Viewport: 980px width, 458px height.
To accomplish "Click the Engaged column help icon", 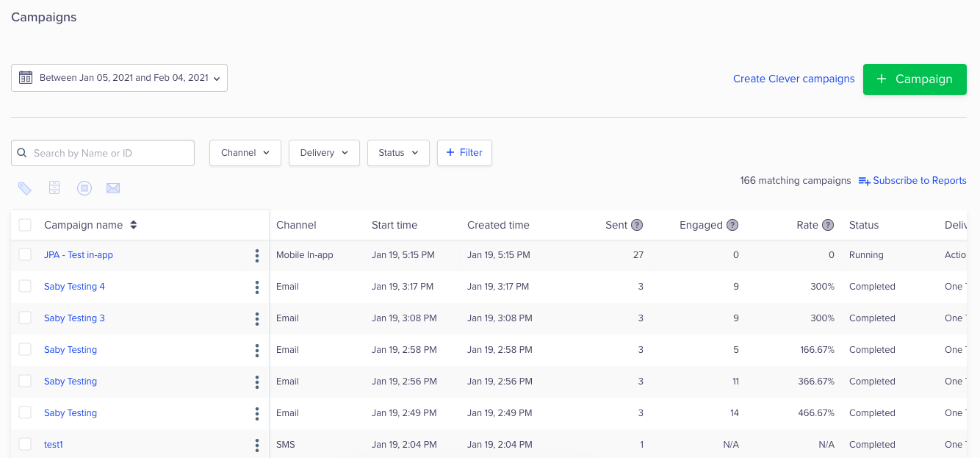I will click(x=732, y=225).
